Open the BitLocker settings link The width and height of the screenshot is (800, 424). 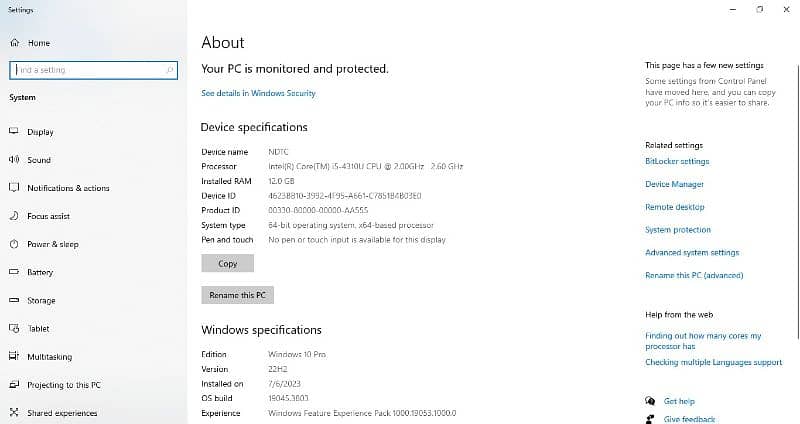tap(677, 161)
